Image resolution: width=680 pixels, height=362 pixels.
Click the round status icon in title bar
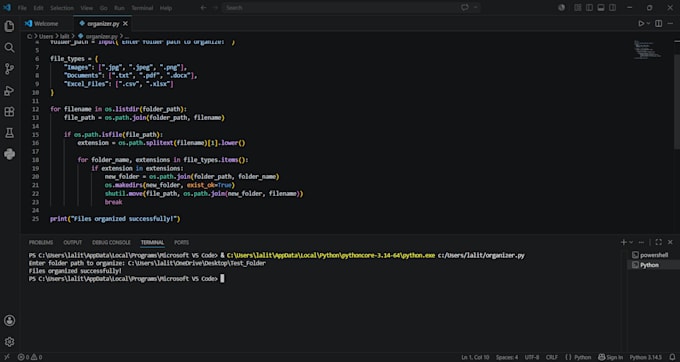click(562, 8)
